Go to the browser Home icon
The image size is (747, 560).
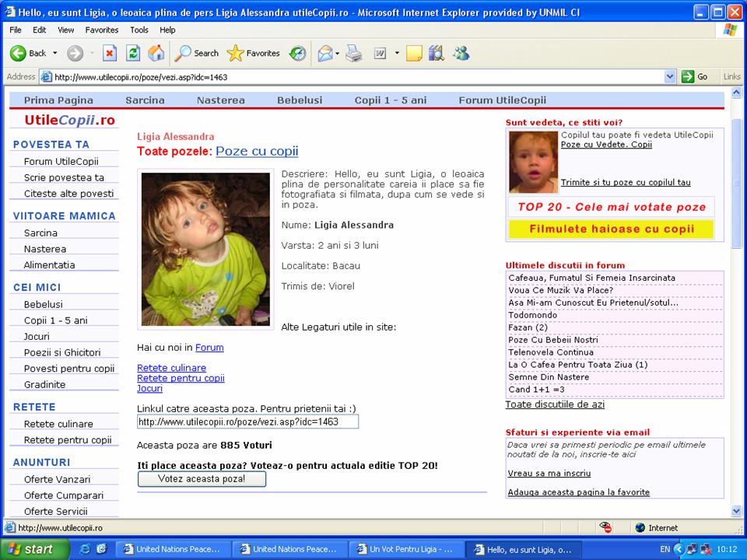point(156,53)
